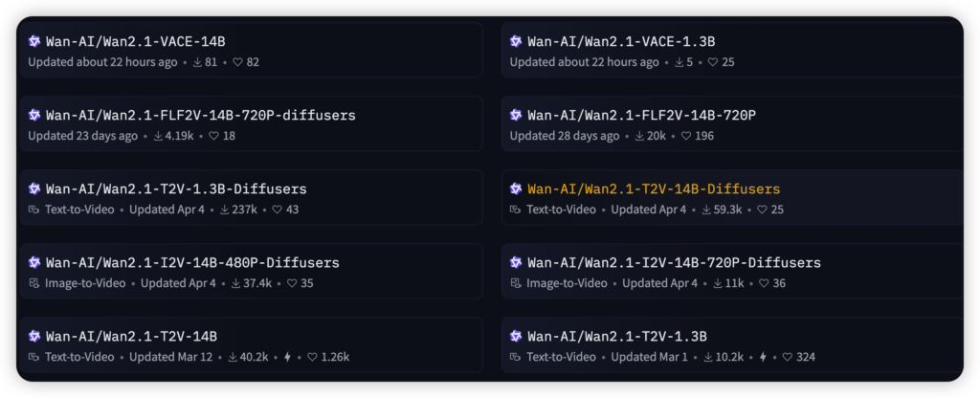Click the Wan-AI avatar beside Wan2.1-FLF2V-14B-720P
The image size is (980, 398).
(x=516, y=115)
